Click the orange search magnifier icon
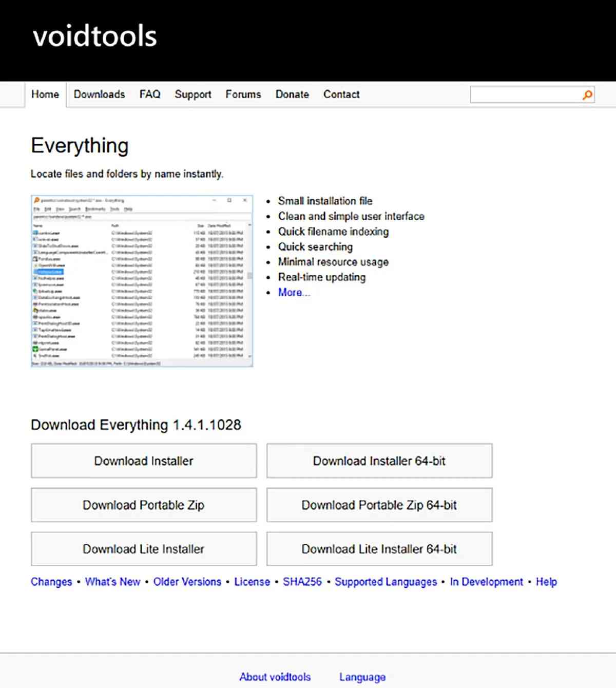The image size is (616, 688). coord(587,95)
